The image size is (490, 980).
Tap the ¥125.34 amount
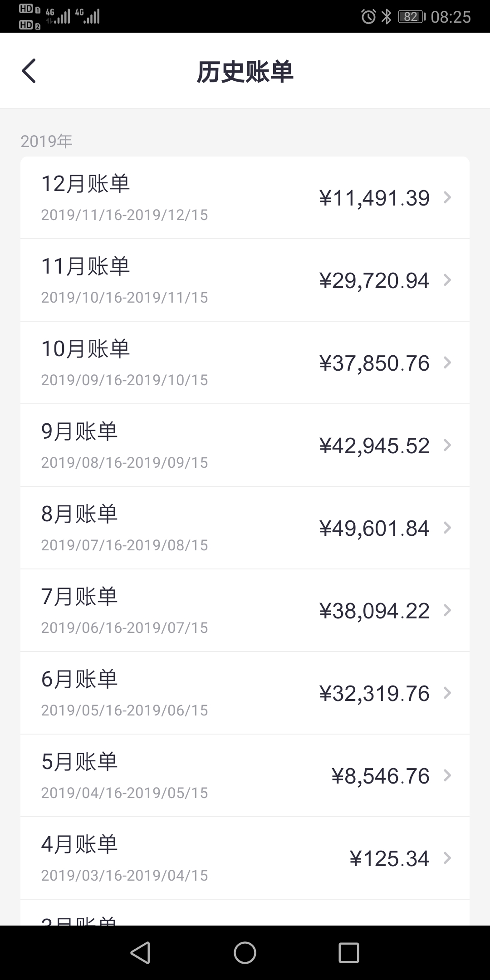(389, 858)
